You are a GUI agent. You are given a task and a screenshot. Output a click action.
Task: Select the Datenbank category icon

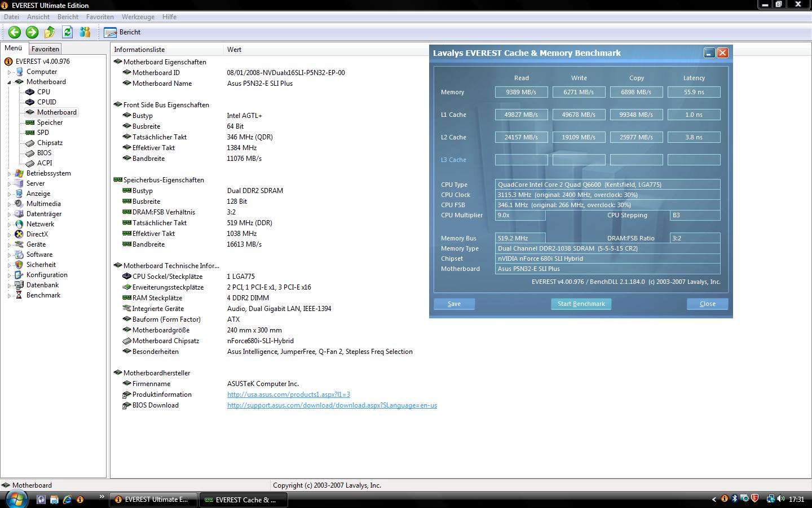click(19, 285)
